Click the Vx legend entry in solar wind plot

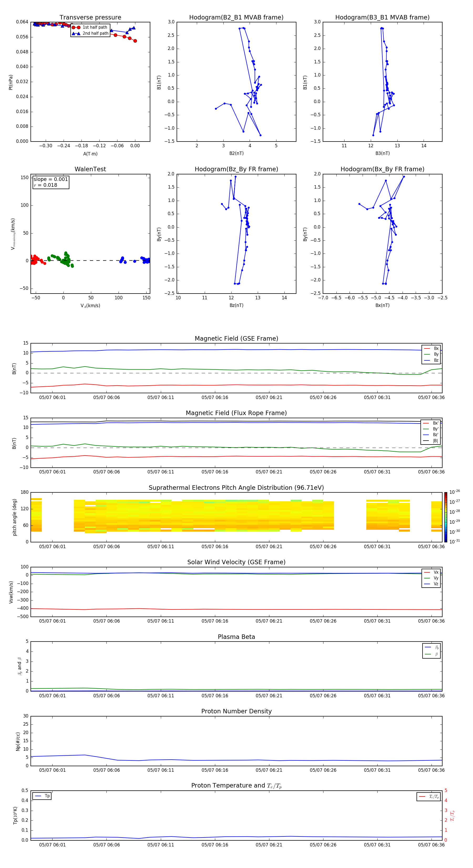(431, 572)
